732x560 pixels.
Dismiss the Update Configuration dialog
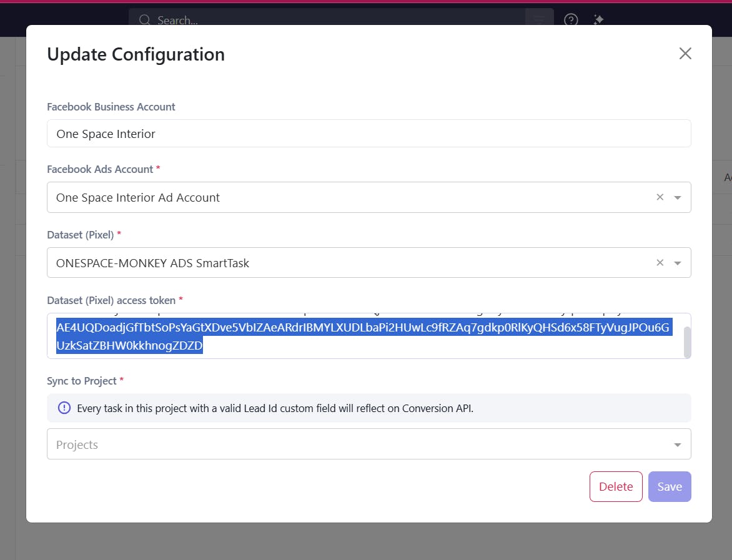[685, 53]
